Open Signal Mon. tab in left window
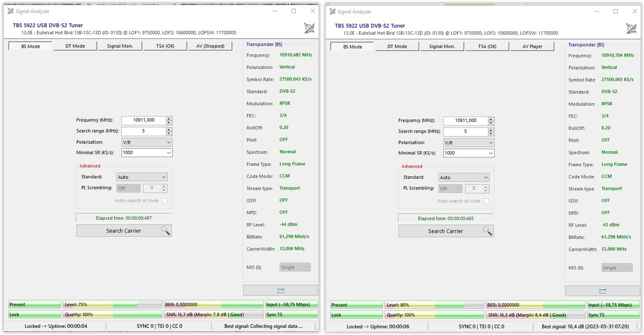Image resolution: width=644 pixels, height=335 pixels. click(x=120, y=46)
